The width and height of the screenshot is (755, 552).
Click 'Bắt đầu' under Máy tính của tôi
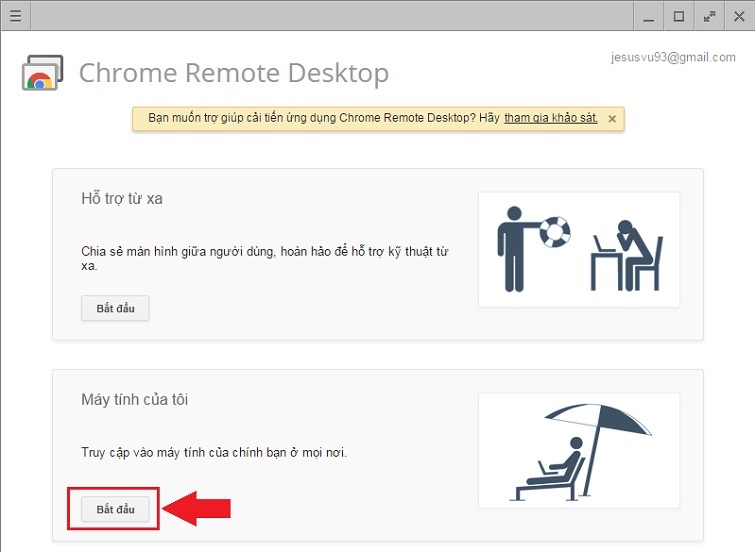115,509
